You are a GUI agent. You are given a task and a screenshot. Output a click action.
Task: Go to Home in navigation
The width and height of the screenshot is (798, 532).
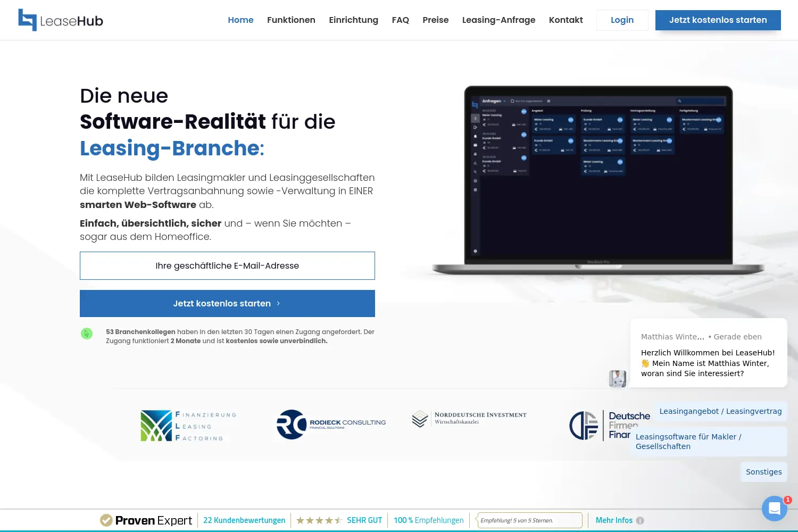(x=240, y=20)
